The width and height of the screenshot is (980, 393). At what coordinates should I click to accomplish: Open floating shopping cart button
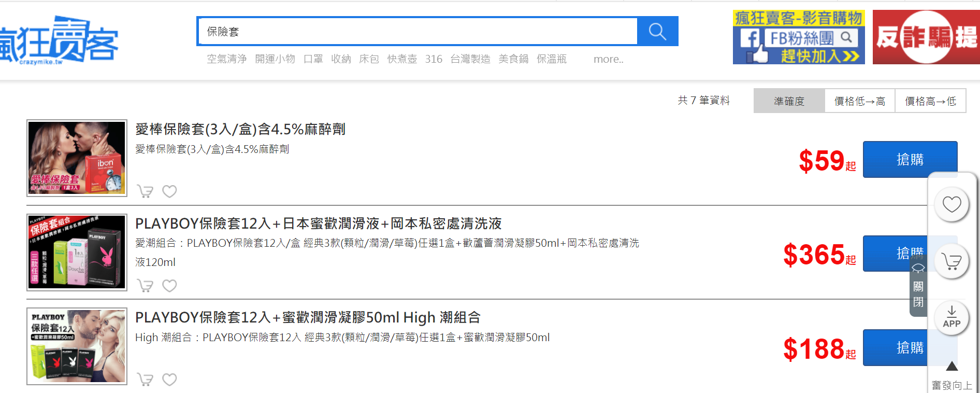951,261
